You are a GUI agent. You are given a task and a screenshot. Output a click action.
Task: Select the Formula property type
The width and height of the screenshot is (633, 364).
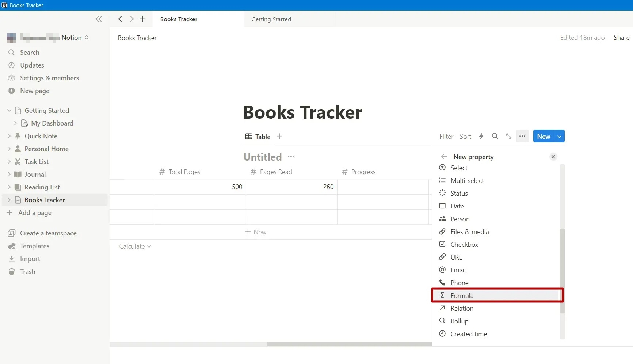[462, 295]
